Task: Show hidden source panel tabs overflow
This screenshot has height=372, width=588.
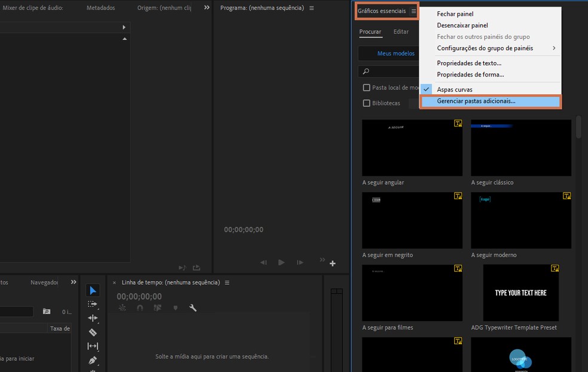Action: [x=207, y=8]
